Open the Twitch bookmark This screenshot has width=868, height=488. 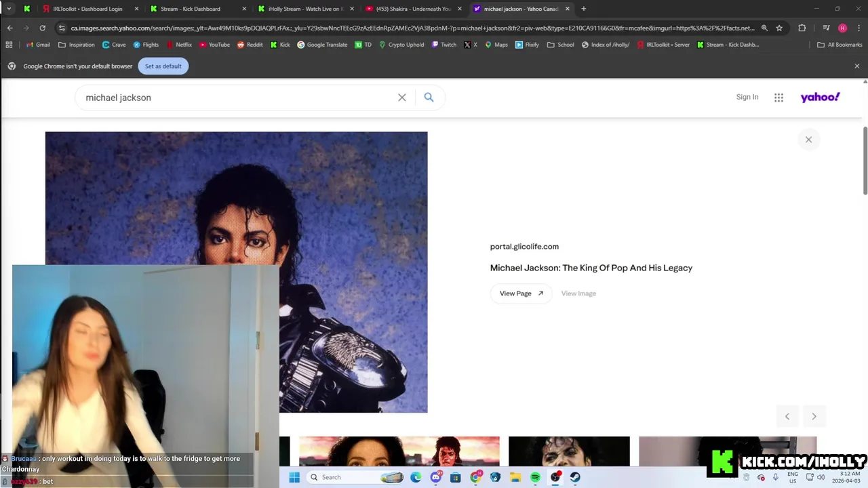click(x=443, y=45)
